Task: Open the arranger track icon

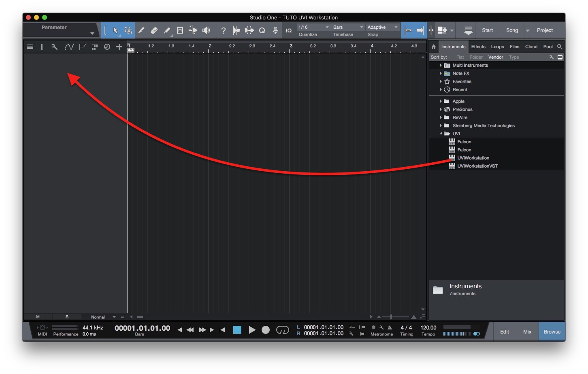Action: pyautogui.click(x=95, y=47)
